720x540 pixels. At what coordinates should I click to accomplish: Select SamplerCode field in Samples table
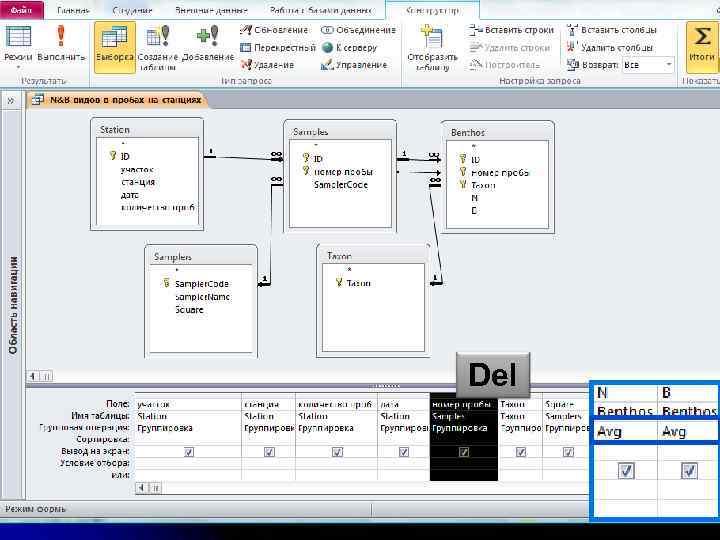tap(341, 185)
